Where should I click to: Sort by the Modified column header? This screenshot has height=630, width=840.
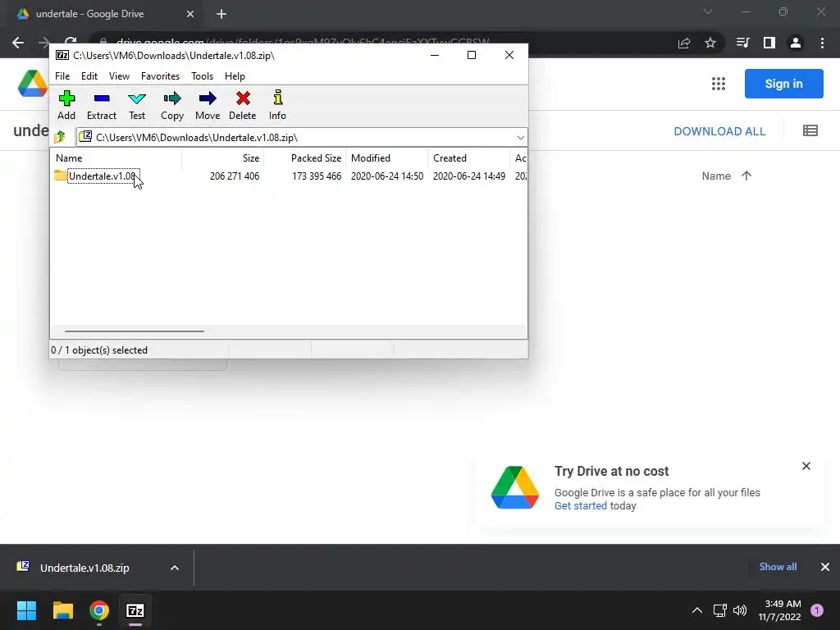(x=387, y=158)
